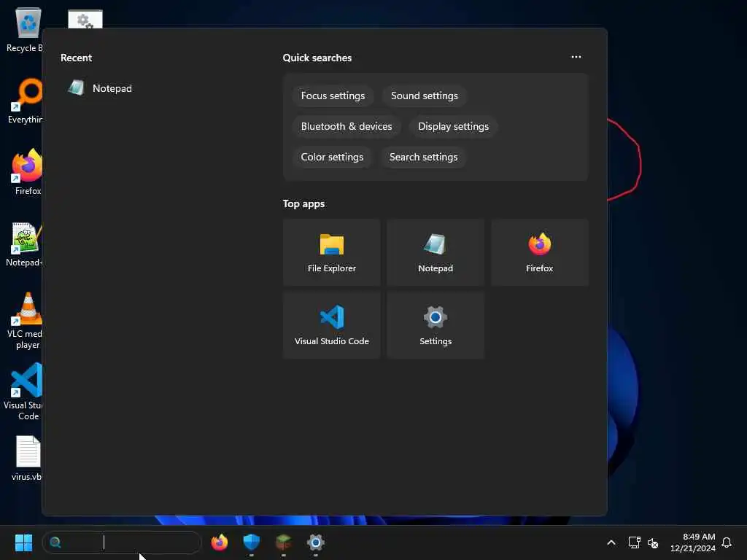The width and height of the screenshot is (747, 560).
Task: Select the VLC media player desktop shortcut
Action: coord(26,321)
